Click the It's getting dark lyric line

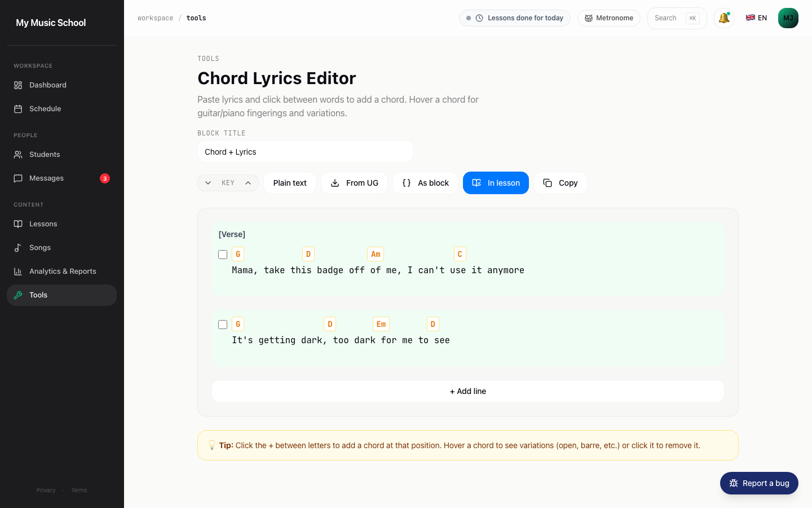click(x=341, y=340)
